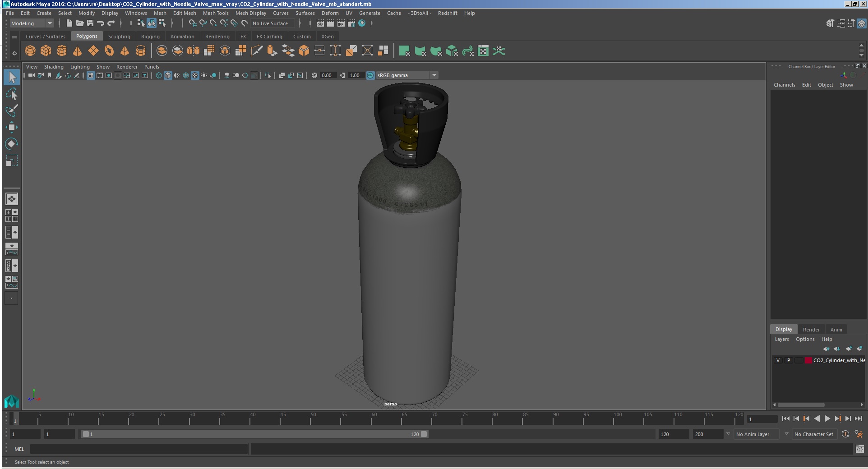
Task: Open the Channels menu in Channel Box
Action: tap(785, 85)
